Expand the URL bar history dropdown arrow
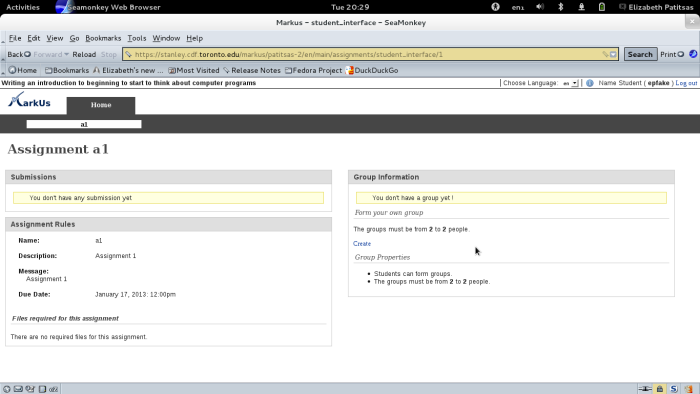Viewport: 700px width, 394px height. click(x=613, y=54)
